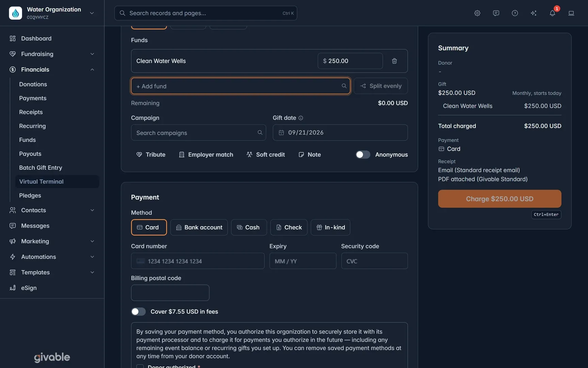Open the chat messages icon in top bar
The width and height of the screenshot is (588, 368).
click(x=496, y=13)
